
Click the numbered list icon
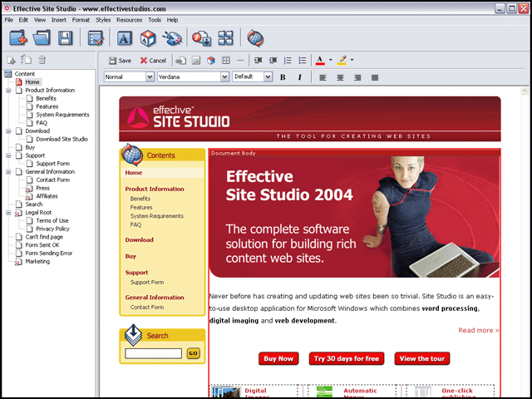click(x=288, y=61)
